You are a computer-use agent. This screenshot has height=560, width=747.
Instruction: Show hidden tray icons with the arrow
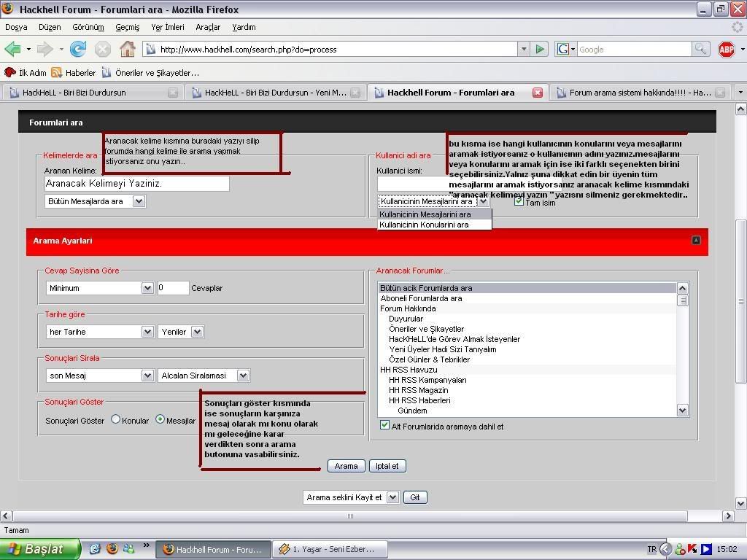coord(666,550)
